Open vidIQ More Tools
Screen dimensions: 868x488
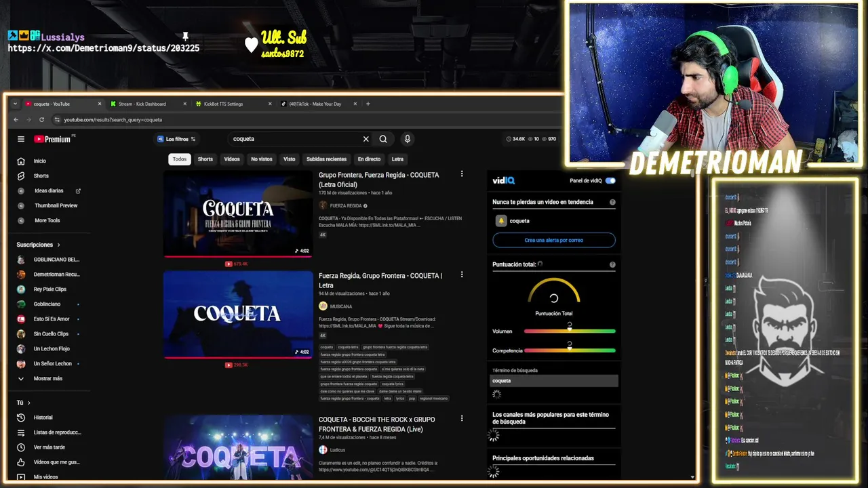[x=47, y=220]
